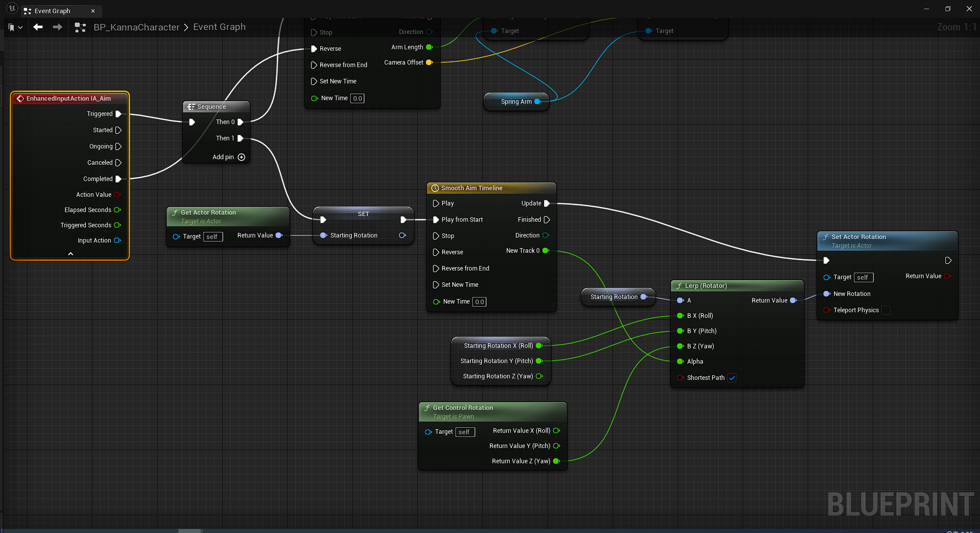Viewport: 980px width, 533px height.
Task: Select the Spring Arm variable node
Action: [516, 102]
